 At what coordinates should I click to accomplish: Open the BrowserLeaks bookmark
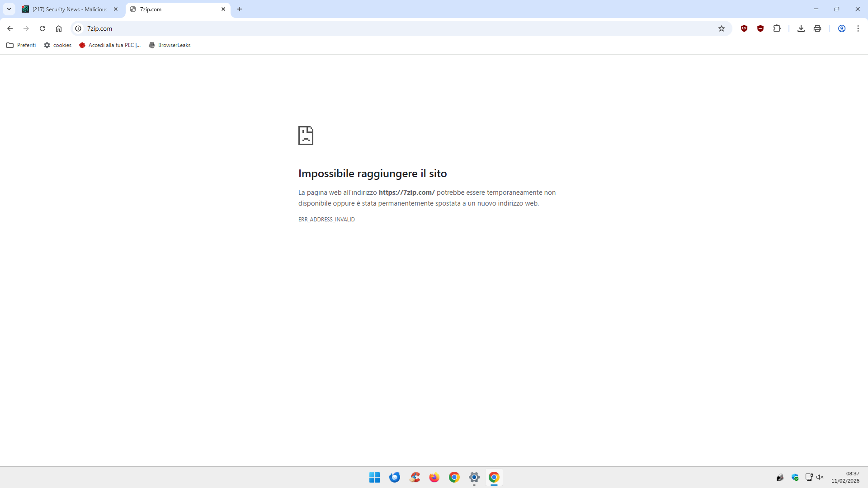[x=170, y=45]
